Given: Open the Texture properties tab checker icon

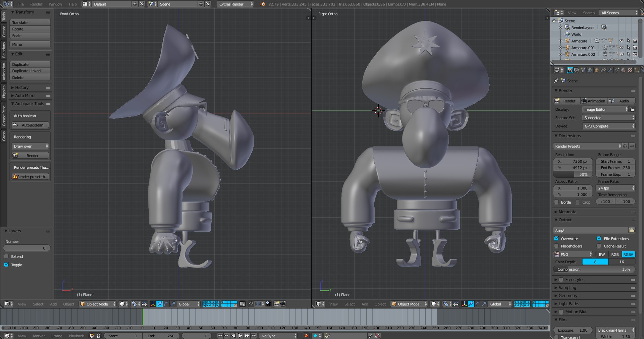Looking at the screenshot, I should coord(630,70).
